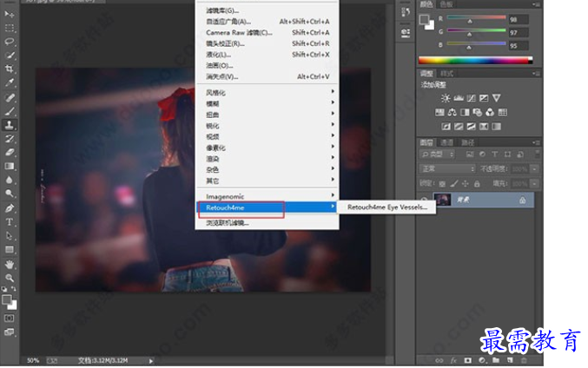Pick a color from the spectrum ramp
Viewport: 588px width, 368px height.
[475, 60]
